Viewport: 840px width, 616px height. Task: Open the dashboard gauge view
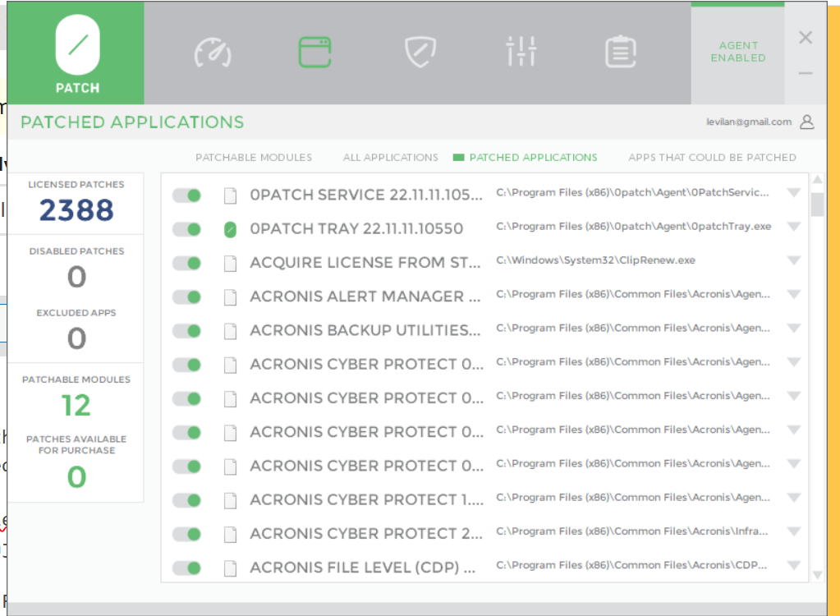[213, 53]
